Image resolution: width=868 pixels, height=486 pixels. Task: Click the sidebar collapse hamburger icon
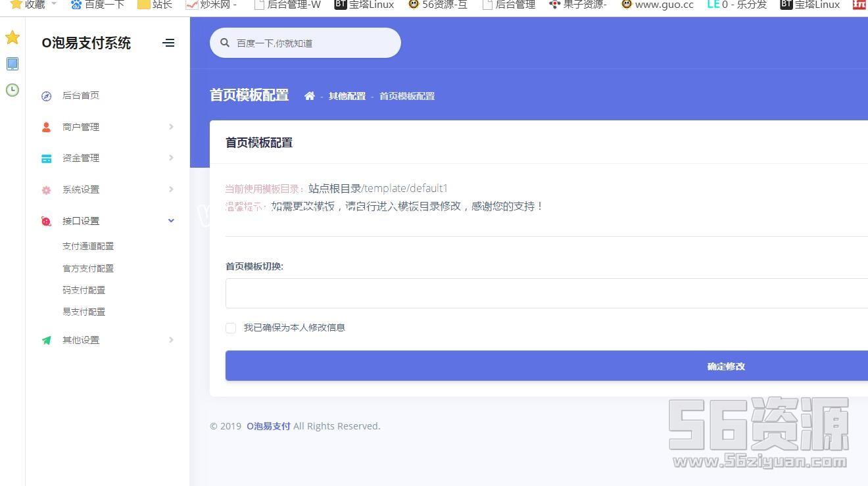click(168, 43)
